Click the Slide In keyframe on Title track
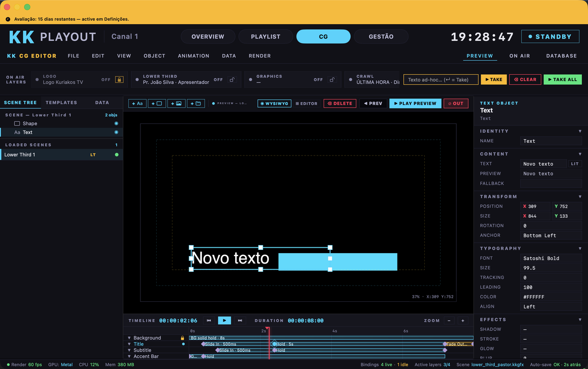The height and width of the screenshot is (369, 588). (x=203, y=344)
